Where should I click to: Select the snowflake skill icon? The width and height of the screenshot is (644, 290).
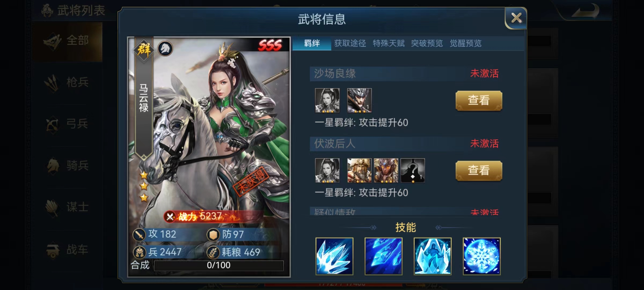click(x=482, y=256)
